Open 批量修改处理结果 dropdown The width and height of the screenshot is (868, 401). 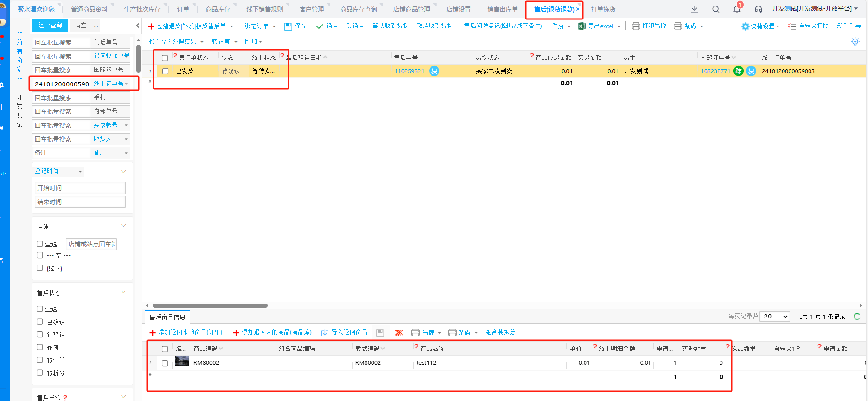[175, 42]
